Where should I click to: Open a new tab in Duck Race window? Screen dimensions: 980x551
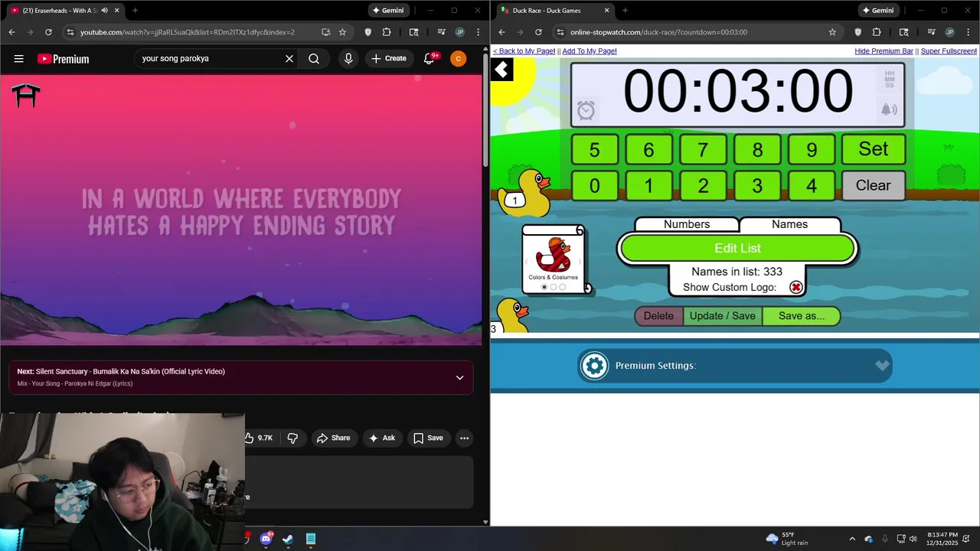coord(625,11)
